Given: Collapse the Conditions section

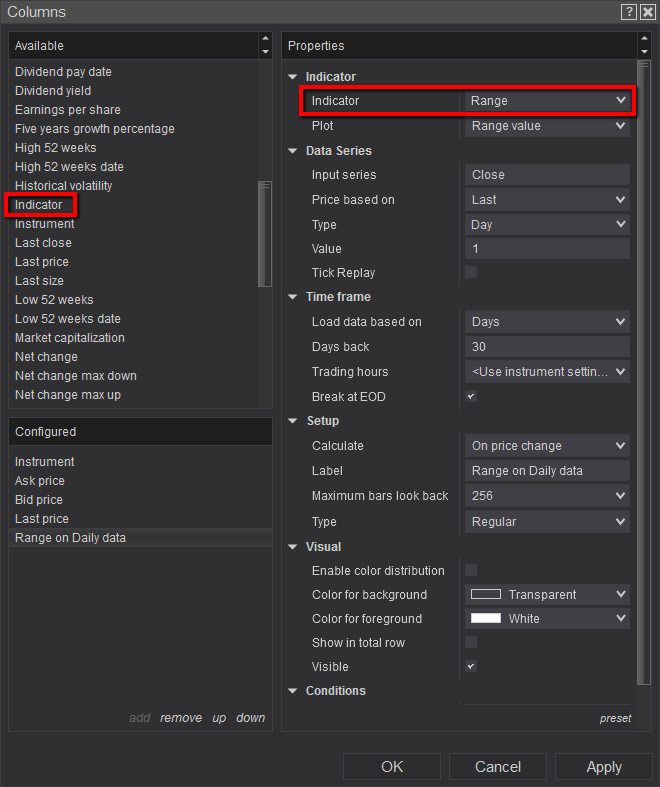Looking at the screenshot, I should click(293, 691).
